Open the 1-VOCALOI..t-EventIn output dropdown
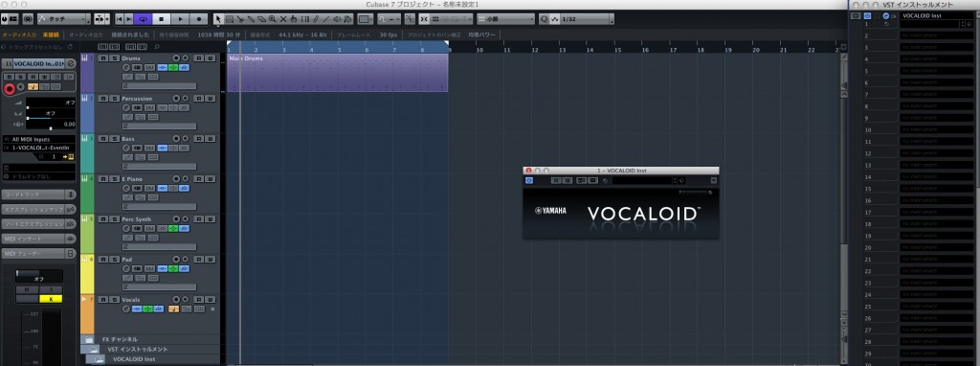Image resolution: width=980 pixels, height=366 pixels. (38, 148)
